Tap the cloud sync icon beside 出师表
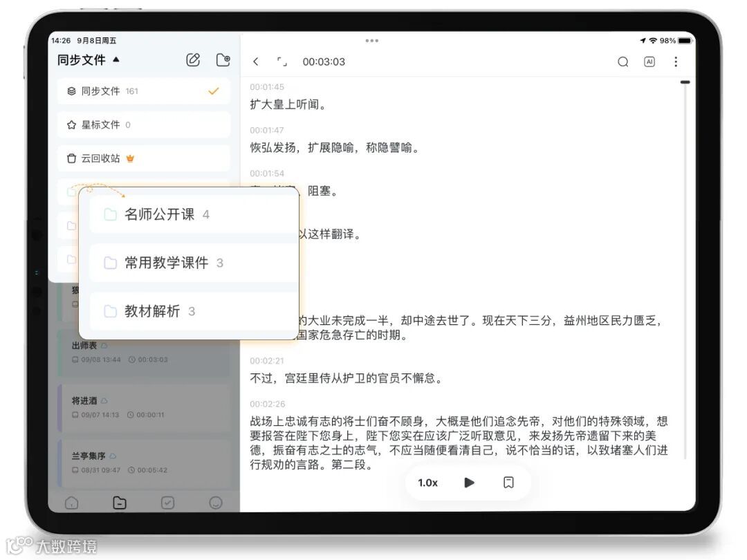The image size is (747, 560). (104, 346)
